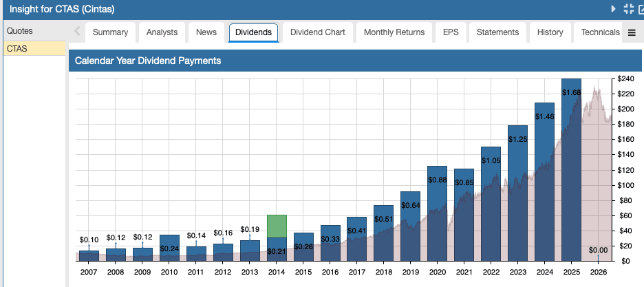
Task: Click the green special dividend bar for 2014
Action: (277, 226)
